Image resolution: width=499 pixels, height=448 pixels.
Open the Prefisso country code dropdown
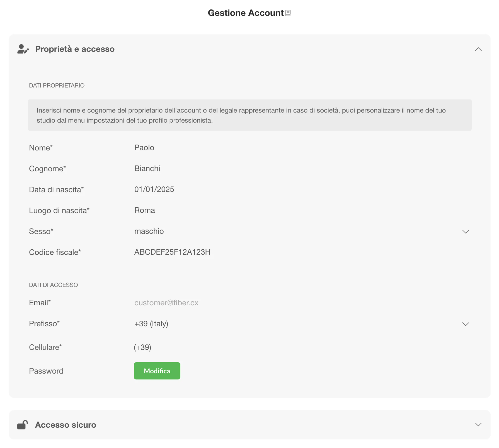pos(465,324)
